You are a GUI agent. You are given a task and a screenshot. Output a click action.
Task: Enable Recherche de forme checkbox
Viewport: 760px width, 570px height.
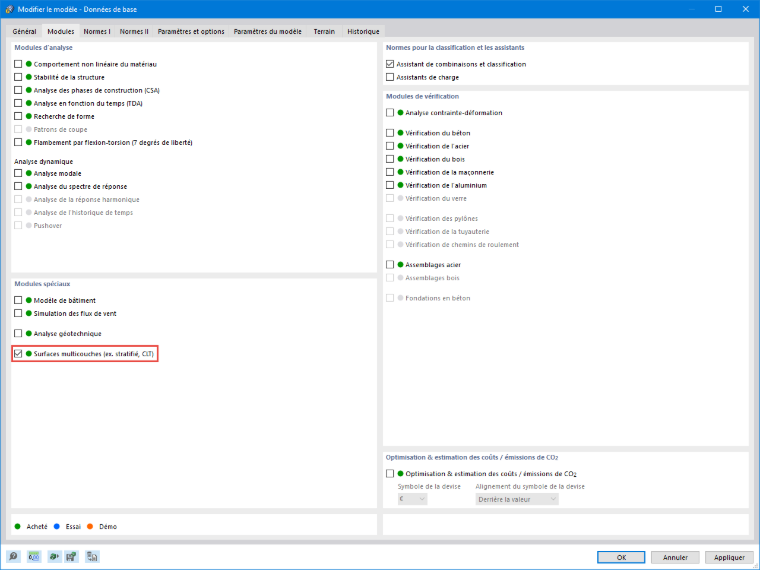(18, 116)
